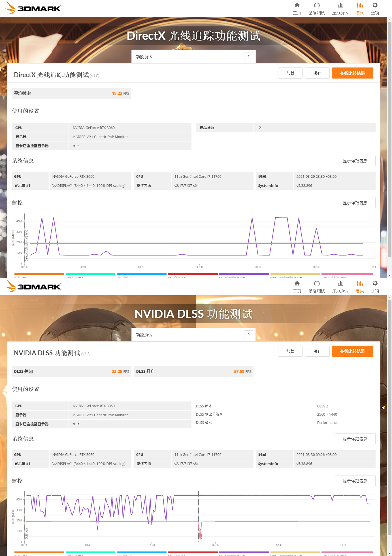Click scrollbar down arrow in DirectX window
This screenshot has height=556, width=392.
pos(390,276)
